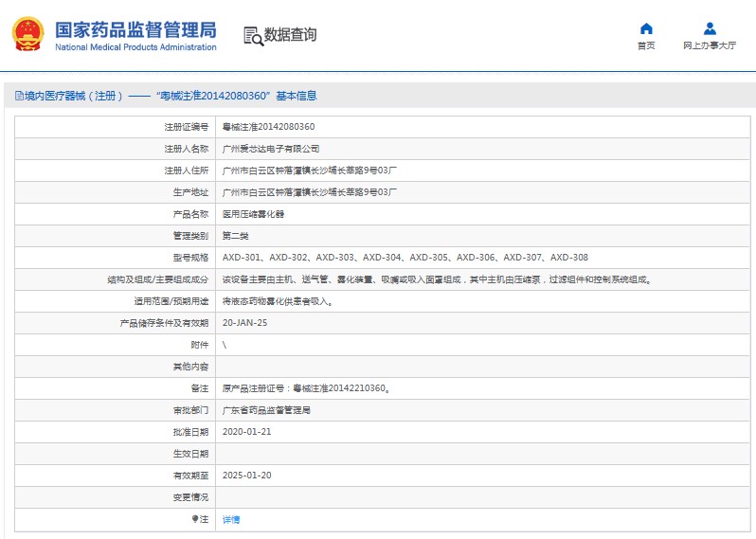Click the 批准日期 label
756x539 pixels.
coord(190,432)
